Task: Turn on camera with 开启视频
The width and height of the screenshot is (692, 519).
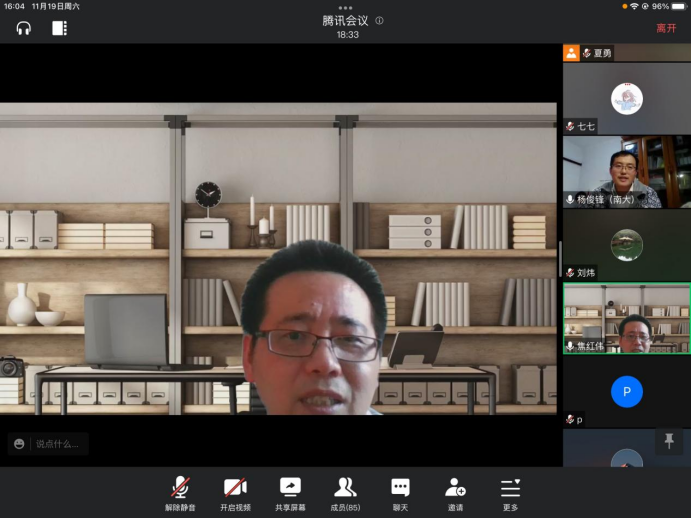Action: (x=235, y=493)
